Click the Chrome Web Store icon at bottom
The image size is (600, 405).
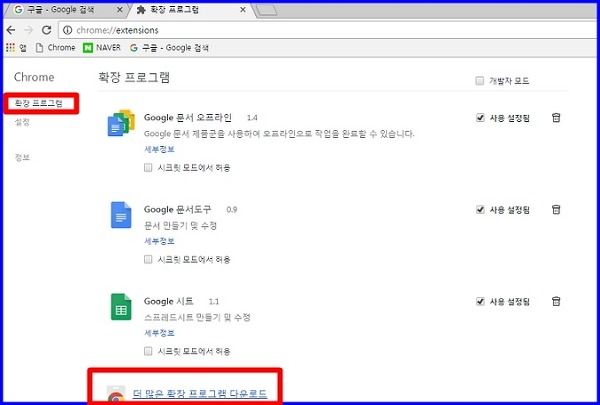116,395
